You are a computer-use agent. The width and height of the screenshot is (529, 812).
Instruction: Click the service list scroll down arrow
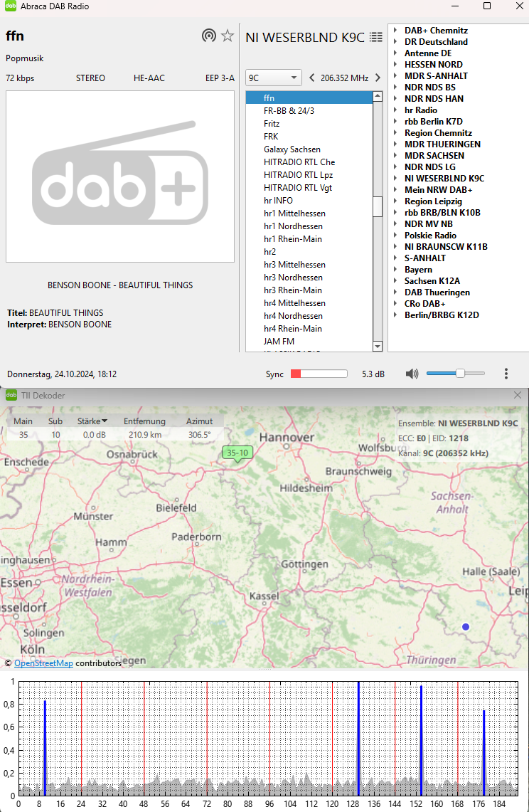[378, 347]
